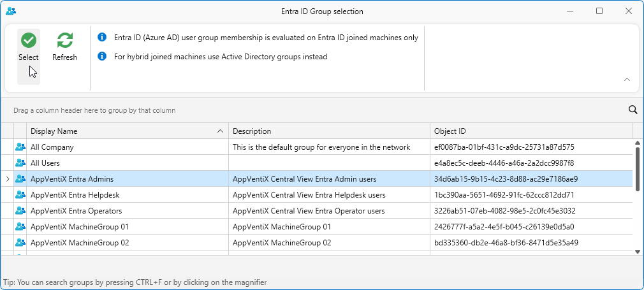Click group icon of All Users row

[20, 163]
